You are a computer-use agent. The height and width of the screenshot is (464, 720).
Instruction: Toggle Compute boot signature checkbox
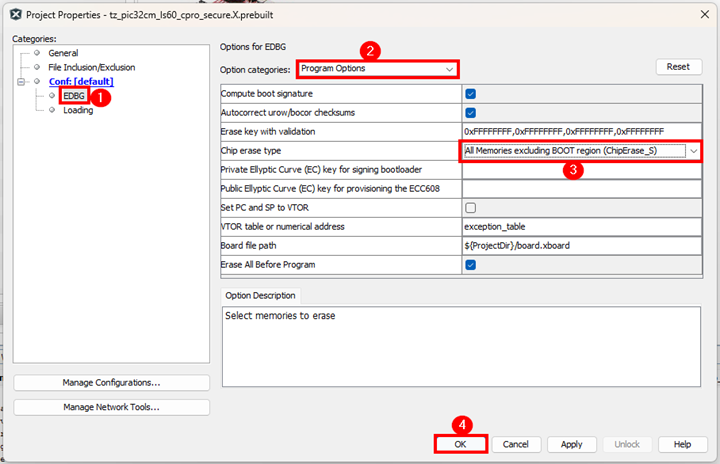[470, 93]
